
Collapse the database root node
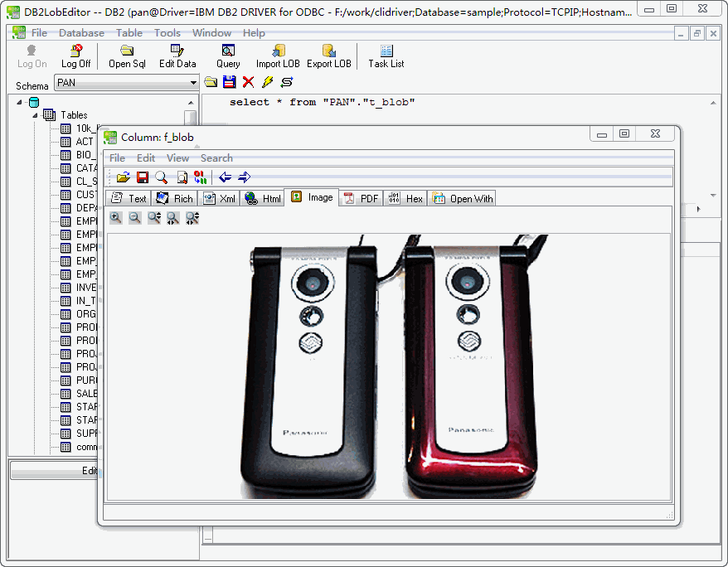tap(20, 102)
